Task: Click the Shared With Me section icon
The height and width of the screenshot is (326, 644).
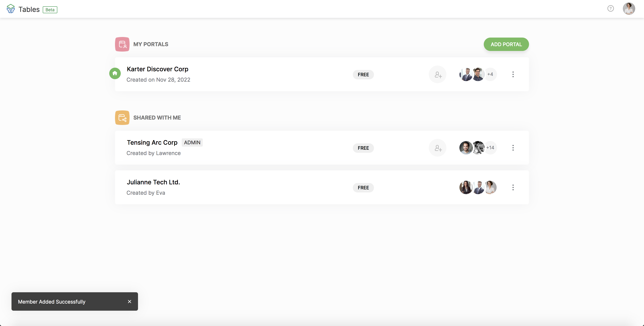Action: 122,118
